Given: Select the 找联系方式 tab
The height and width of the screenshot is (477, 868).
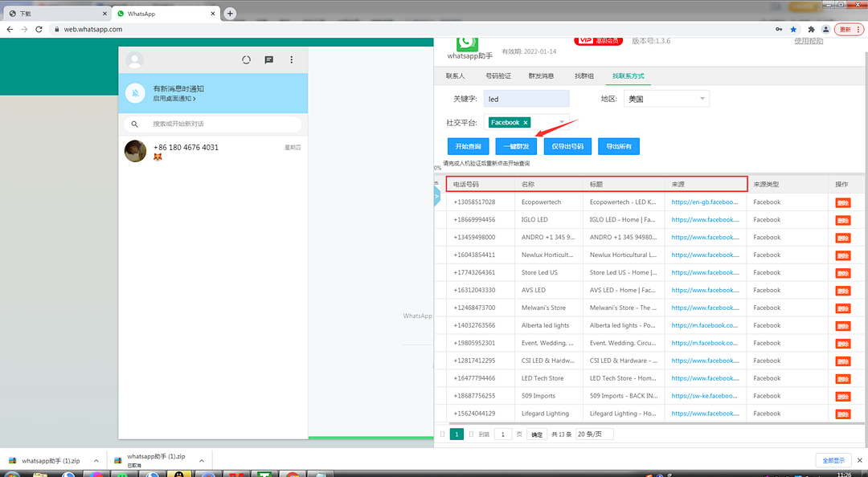Looking at the screenshot, I should (x=628, y=75).
